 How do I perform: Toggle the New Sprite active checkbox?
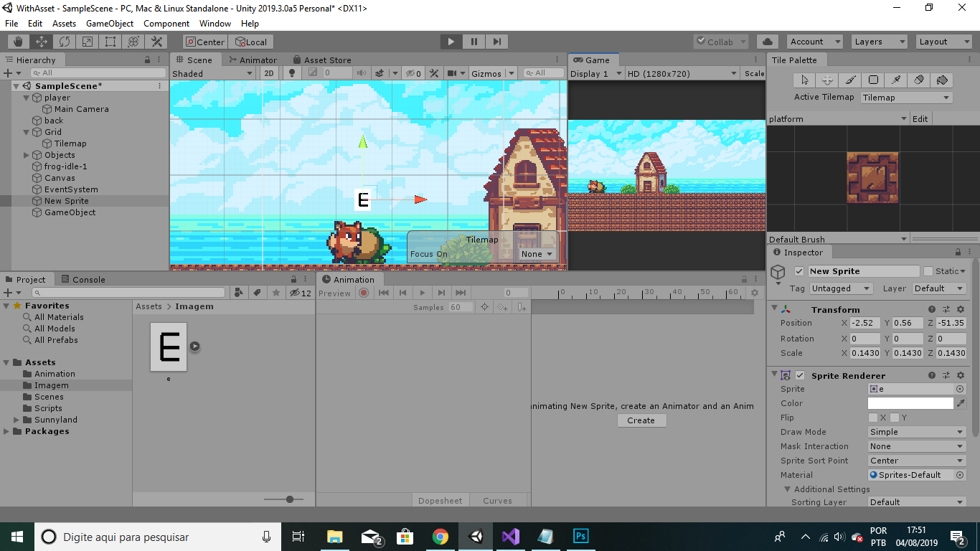coord(799,271)
